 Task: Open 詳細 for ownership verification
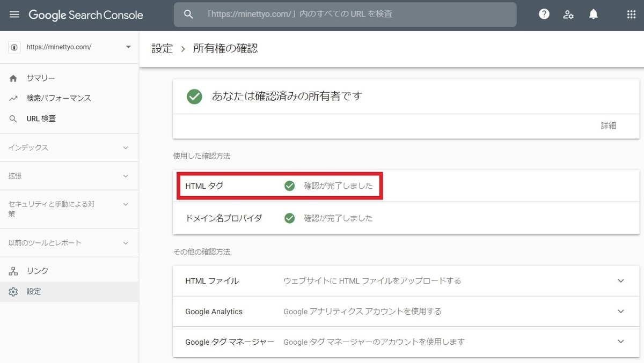(609, 125)
